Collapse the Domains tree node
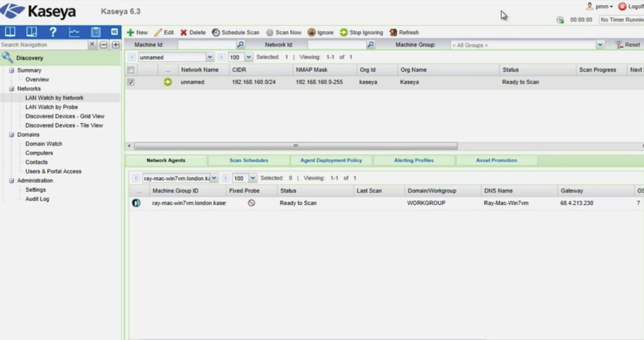The width and height of the screenshot is (644, 340). tap(12, 135)
